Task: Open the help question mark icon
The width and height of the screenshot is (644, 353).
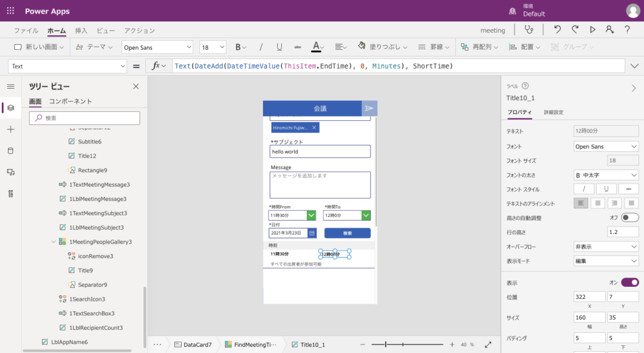Action: pos(627,30)
